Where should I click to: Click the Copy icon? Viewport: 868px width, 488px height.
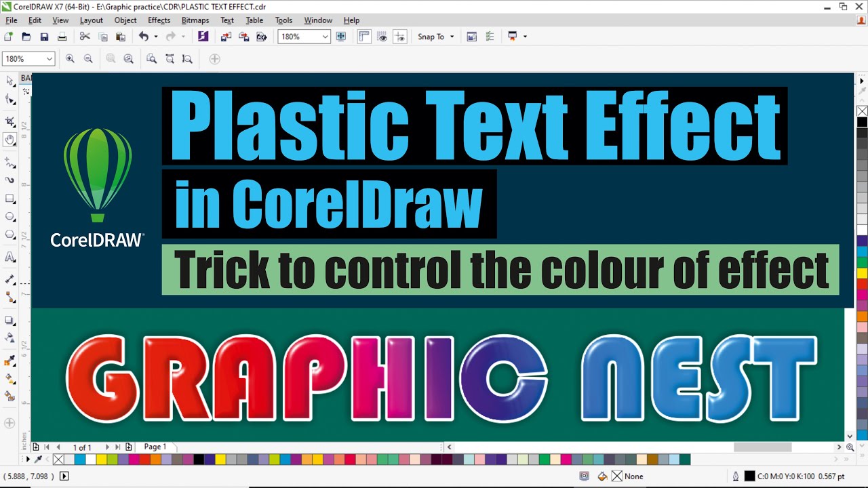pos(103,37)
